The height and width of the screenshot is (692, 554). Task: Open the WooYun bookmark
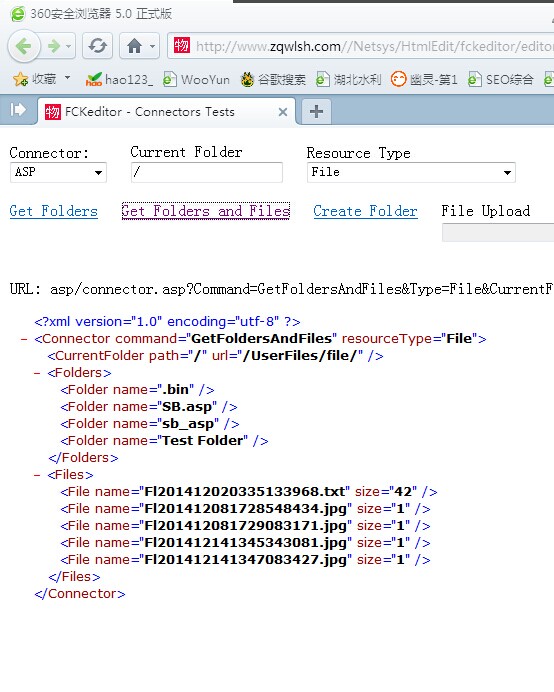pyautogui.click(x=196, y=79)
